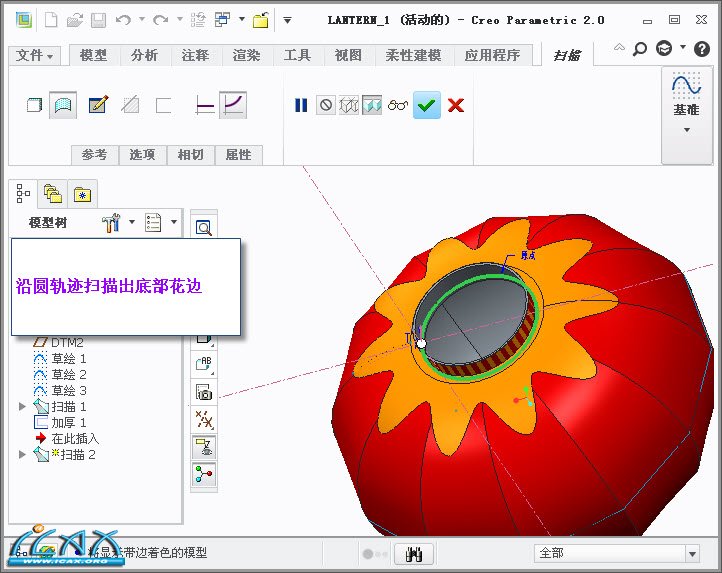The image size is (722, 573).
Task: Open model tree settings dropdown arrow
Action: coord(132,222)
